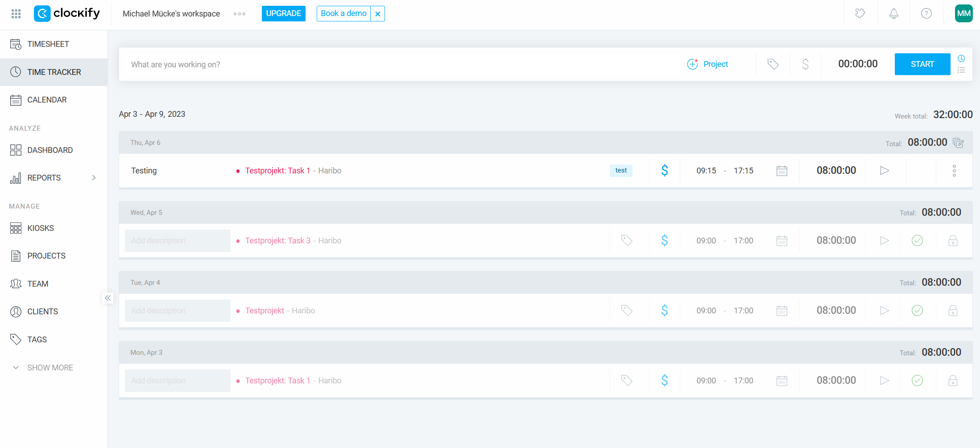This screenshot has width=980, height=448.
Task: Toggle billable on Tue, Apr 4 entry
Action: [x=665, y=310]
